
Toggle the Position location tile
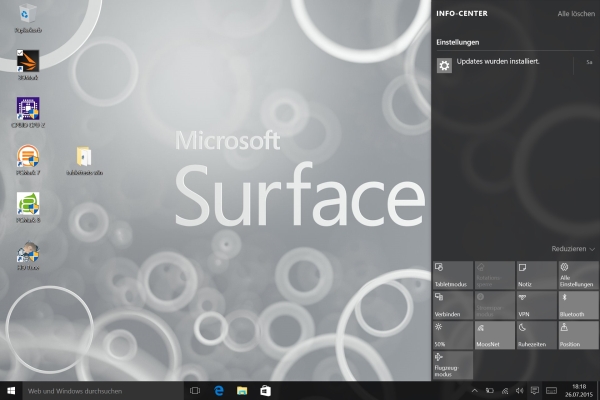578,335
